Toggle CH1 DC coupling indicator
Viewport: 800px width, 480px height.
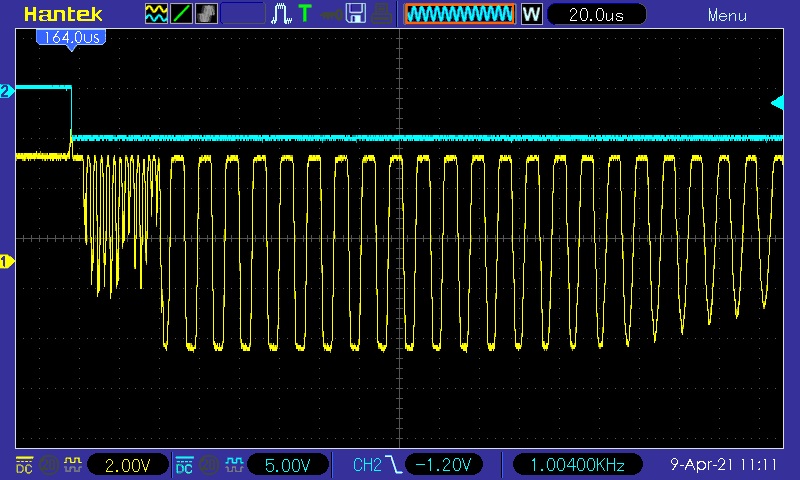pos(23,465)
